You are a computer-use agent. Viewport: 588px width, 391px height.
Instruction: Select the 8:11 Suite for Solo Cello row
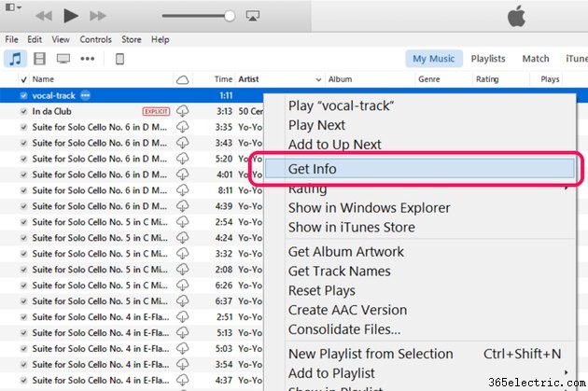point(132,190)
